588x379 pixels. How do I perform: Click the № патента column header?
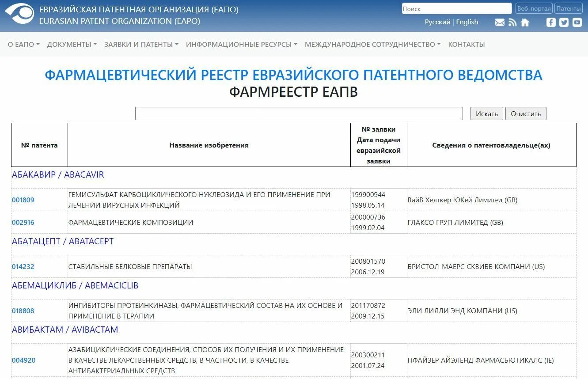coord(39,145)
